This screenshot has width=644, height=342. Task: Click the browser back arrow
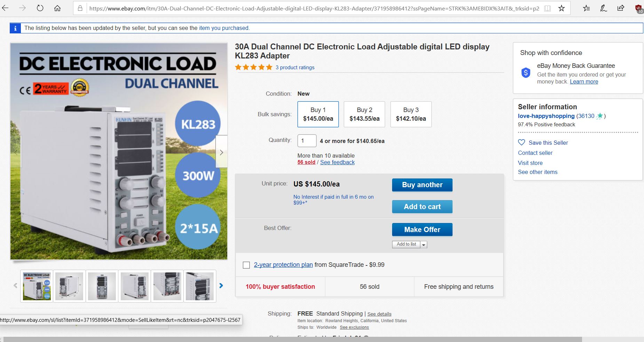point(6,8)
